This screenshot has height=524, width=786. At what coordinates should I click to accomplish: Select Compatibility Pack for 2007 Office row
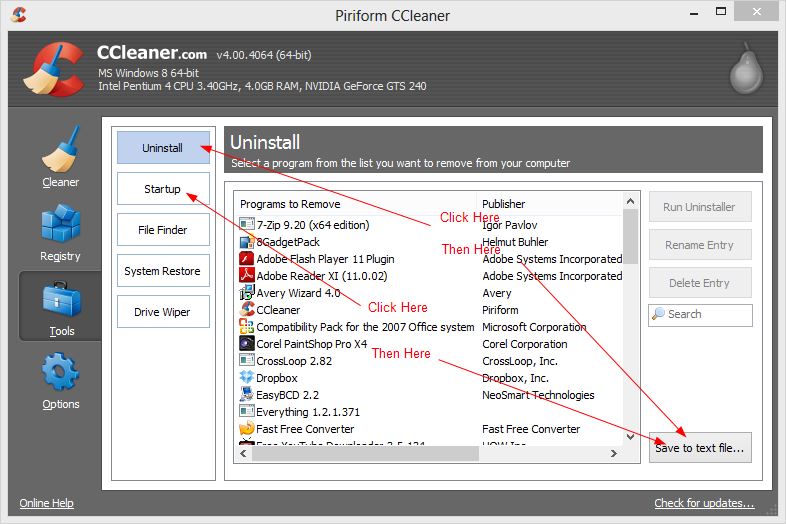[431, 327]
